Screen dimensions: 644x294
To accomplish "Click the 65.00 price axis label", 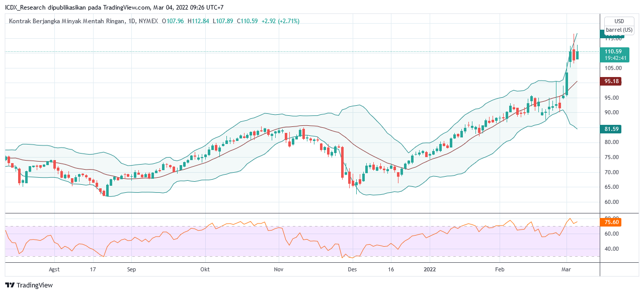I will (x=613, y=187).
